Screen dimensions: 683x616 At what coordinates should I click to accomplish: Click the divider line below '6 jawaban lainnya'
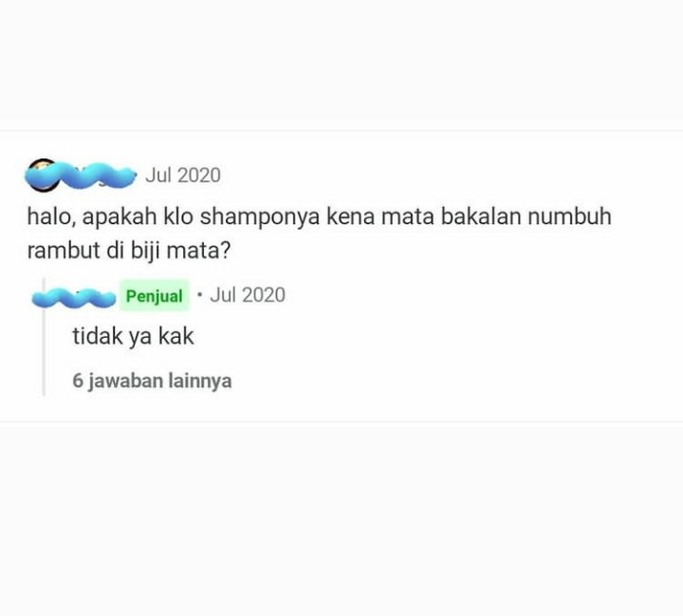(x=341, y=421)
